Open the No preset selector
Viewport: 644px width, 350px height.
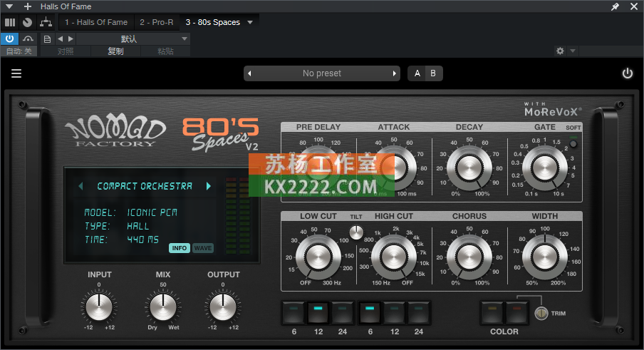tap(322, 73)
